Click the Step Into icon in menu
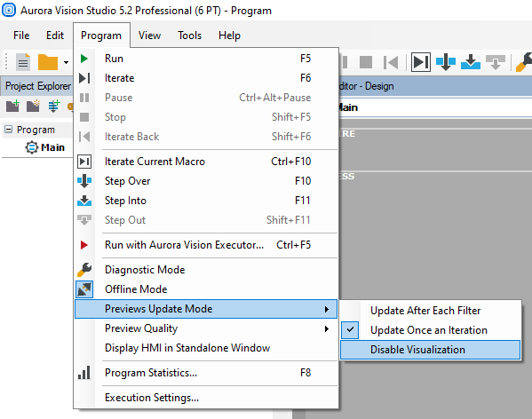The height and width of the screenshot is (419, 532). (84, 201)
